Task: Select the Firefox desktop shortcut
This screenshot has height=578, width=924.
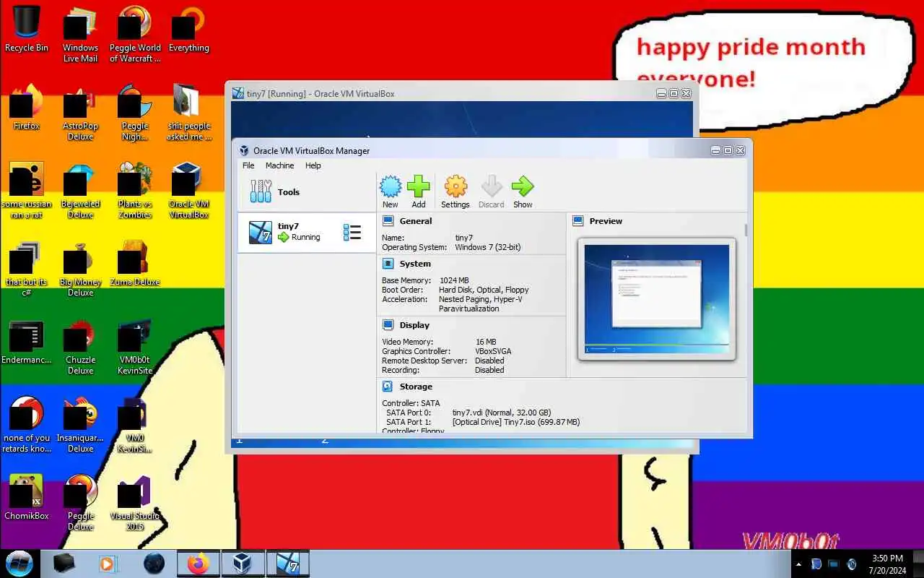Action: coord(27,108)
